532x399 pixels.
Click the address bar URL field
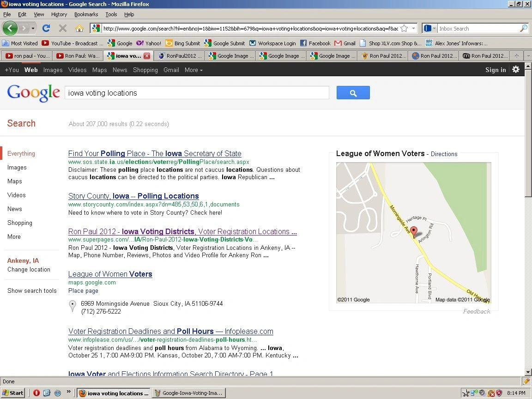pyautogui.click(x=250, y=29)
